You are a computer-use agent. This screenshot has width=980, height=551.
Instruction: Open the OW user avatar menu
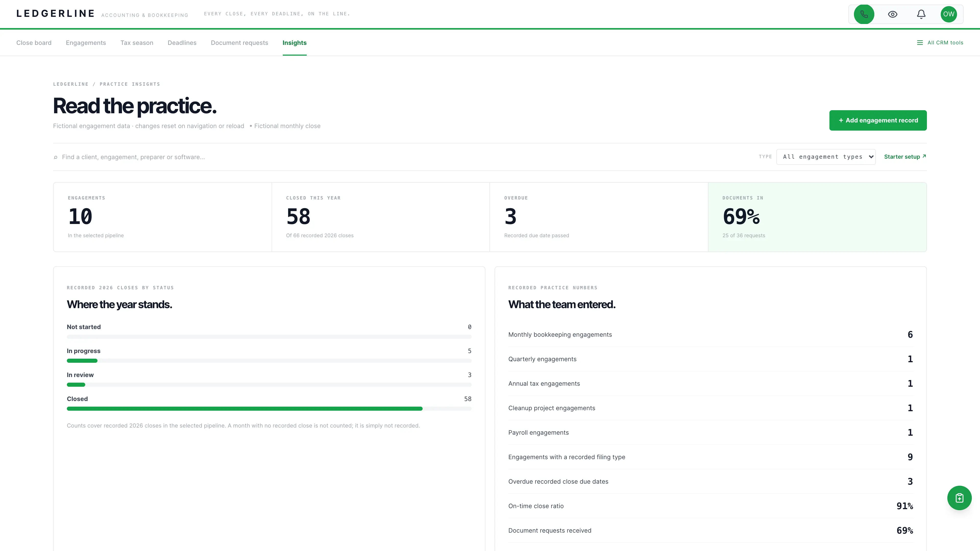point(948,14)
